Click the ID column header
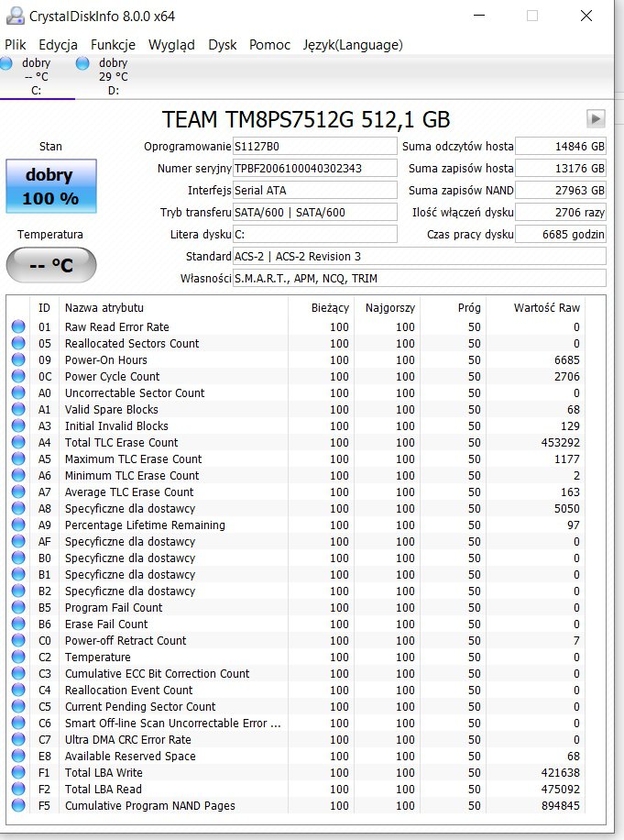Viewport: 624px width, 840px height. [44, 307]
